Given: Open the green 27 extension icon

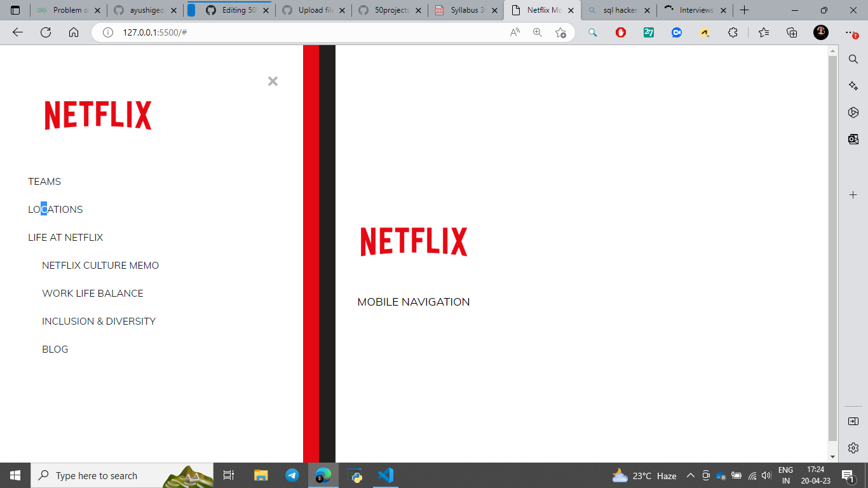Looking at the screenshot, I should pos(649,32).
